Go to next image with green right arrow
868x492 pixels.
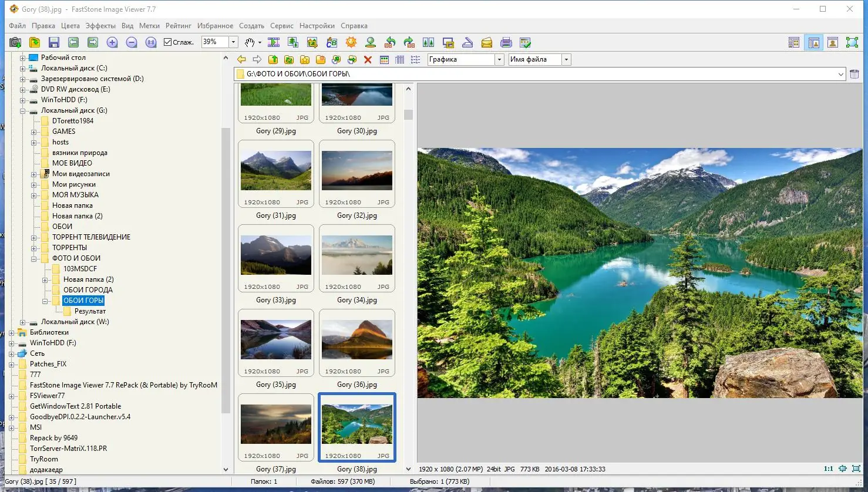(x=93, y=42)
